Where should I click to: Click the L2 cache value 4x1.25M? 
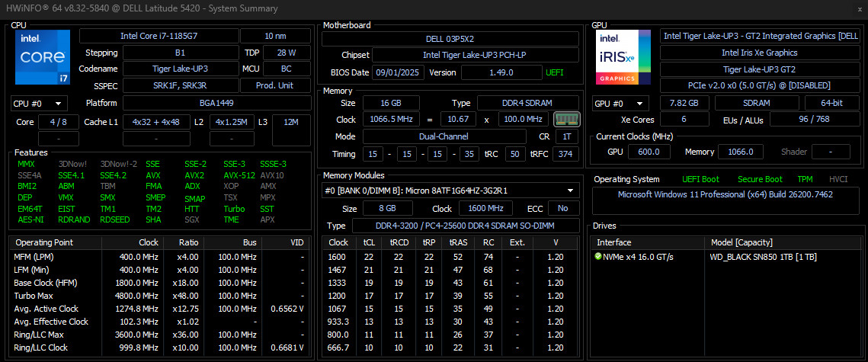click(232, 122)
